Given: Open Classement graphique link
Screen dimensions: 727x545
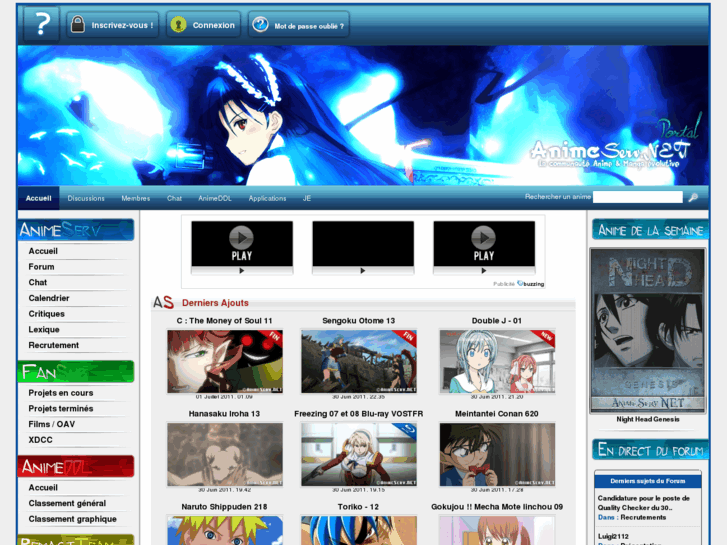Looking at the screenshot, I should (72, 519).
